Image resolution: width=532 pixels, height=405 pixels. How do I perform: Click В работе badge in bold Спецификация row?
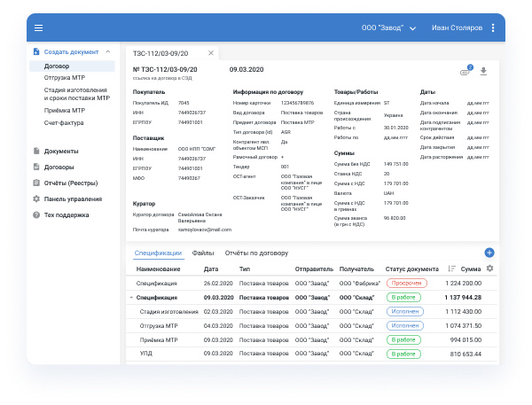pyautogui.click(x=403, y=298)
